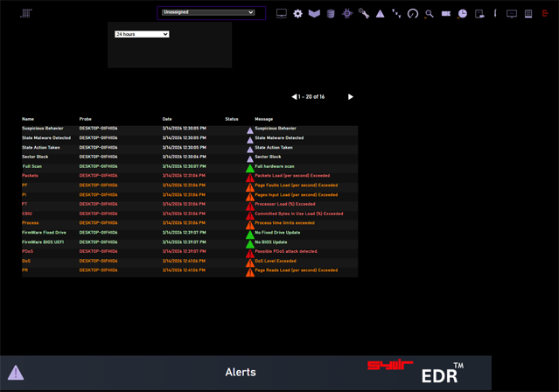
Task: Go to next page arrow
Action: (351, 96)
